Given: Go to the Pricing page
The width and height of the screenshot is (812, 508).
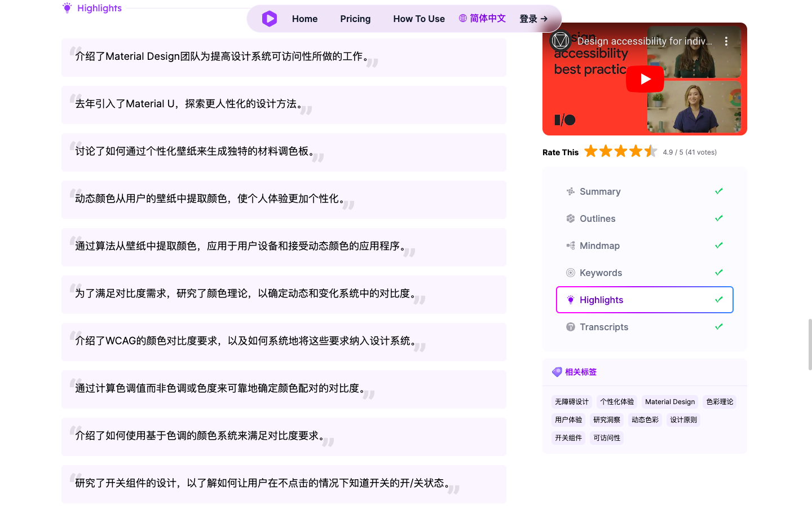Looking at the screenshot, I should (x=355, y=19).
